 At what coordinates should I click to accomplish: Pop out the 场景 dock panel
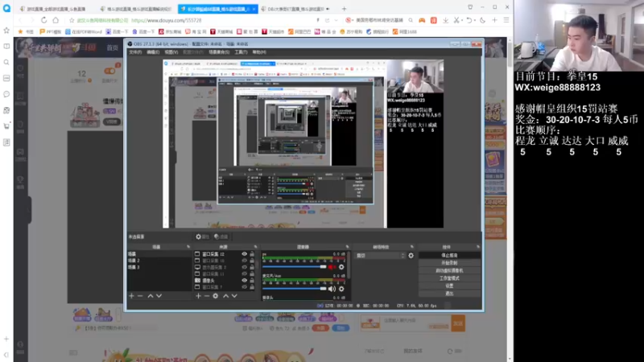pos(188,247)
